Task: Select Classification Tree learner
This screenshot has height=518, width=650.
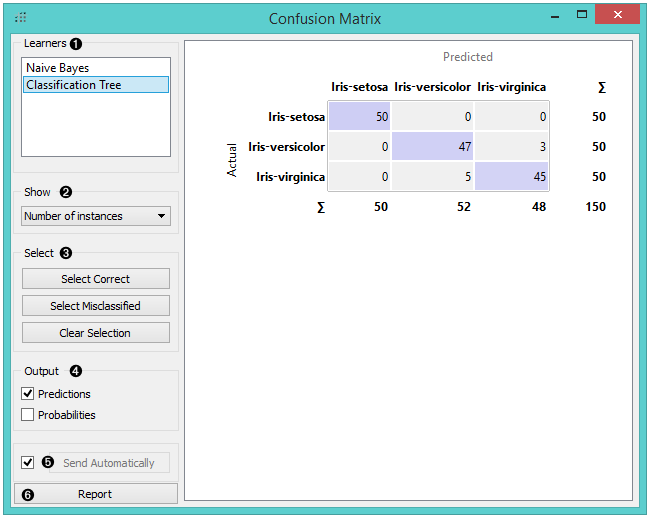Action: click(x=74, y=85)
